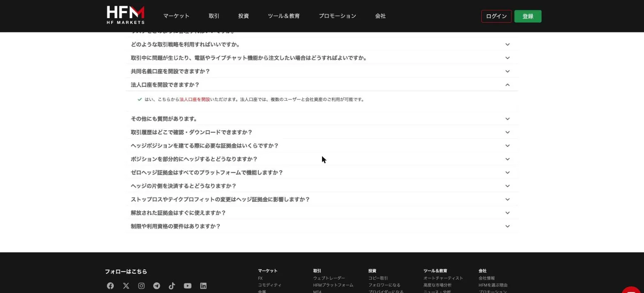Open the Telegram social icon

coord(156,286)
